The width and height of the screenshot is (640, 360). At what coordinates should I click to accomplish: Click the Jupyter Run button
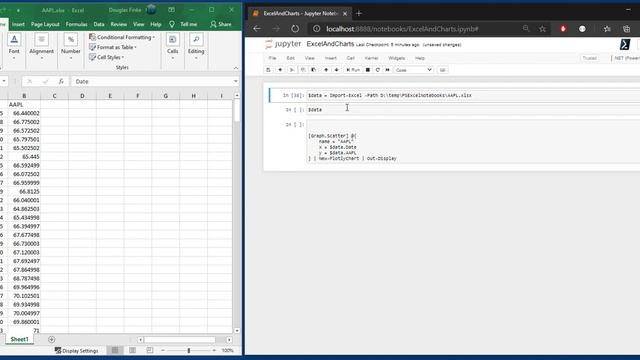click(x=353, y=70)
